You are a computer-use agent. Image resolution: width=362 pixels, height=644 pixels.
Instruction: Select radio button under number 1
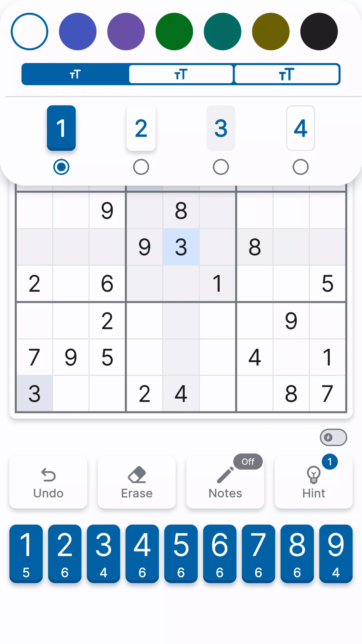pyautogui.click(x=62, y=167)
